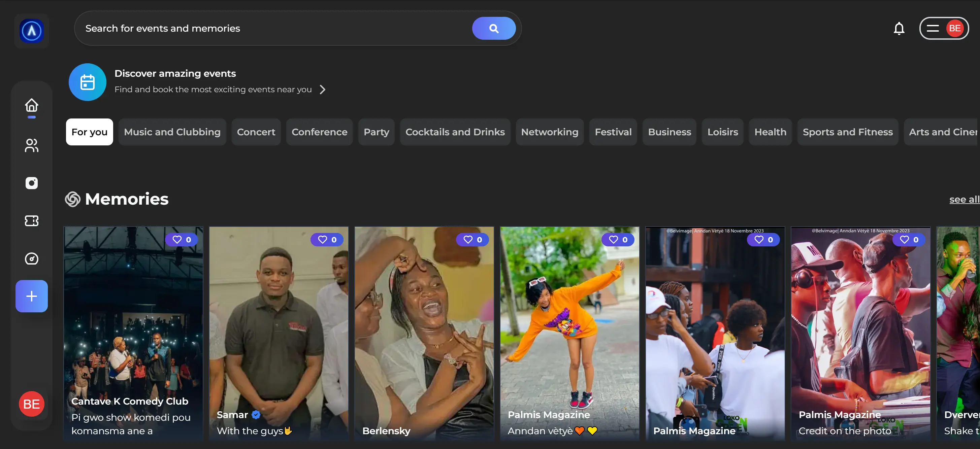
Task: Click the red BE avatar in sidebar
Action: [32, 404]
